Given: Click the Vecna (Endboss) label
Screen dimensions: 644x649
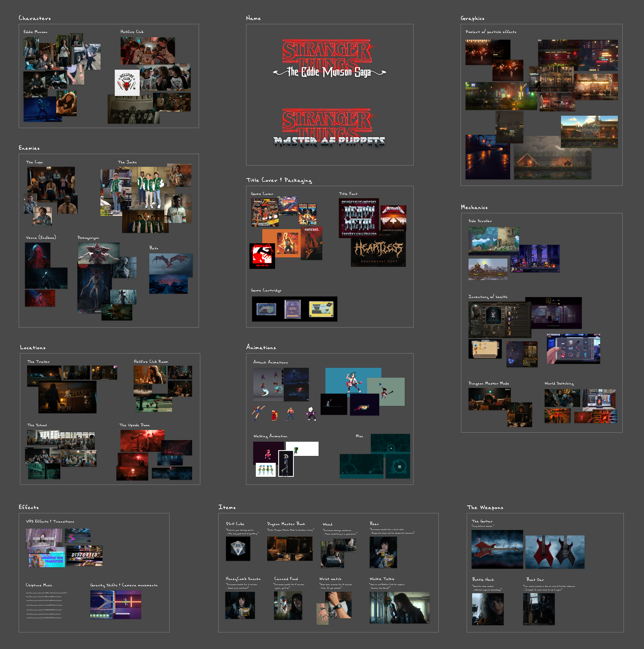Looking at the screenshot, I should point(41,238).
